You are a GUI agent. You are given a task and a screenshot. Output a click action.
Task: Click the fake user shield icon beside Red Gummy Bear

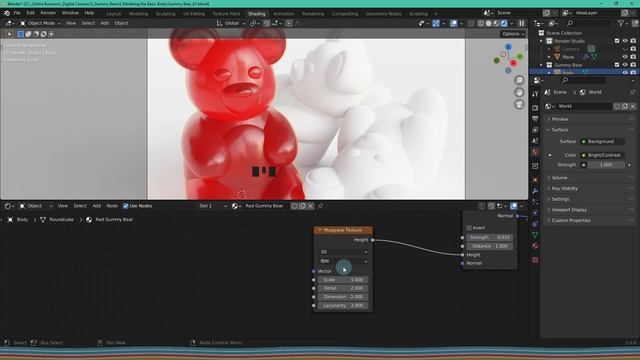point(294,206)
